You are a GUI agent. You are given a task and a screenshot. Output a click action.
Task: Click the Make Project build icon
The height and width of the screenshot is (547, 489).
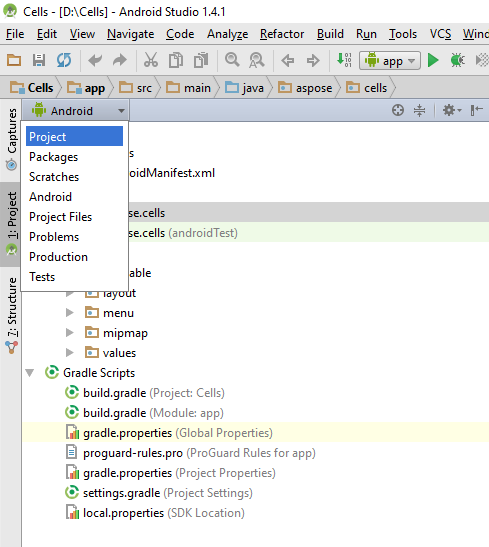point(344,60)
